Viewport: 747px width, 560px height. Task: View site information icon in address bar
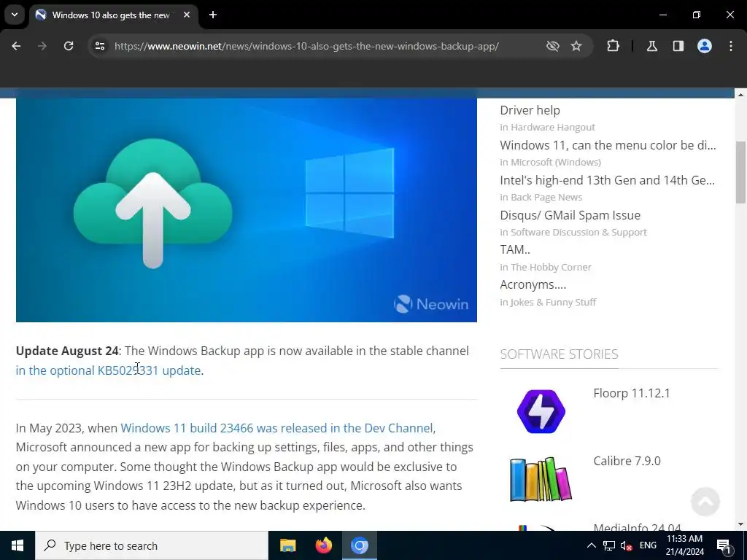[x=99, y=46]
